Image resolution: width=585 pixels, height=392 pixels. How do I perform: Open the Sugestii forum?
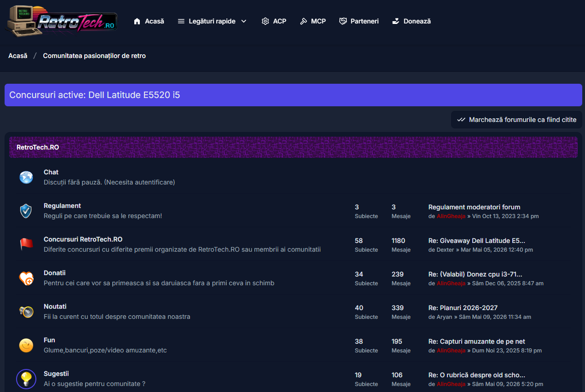56,374
